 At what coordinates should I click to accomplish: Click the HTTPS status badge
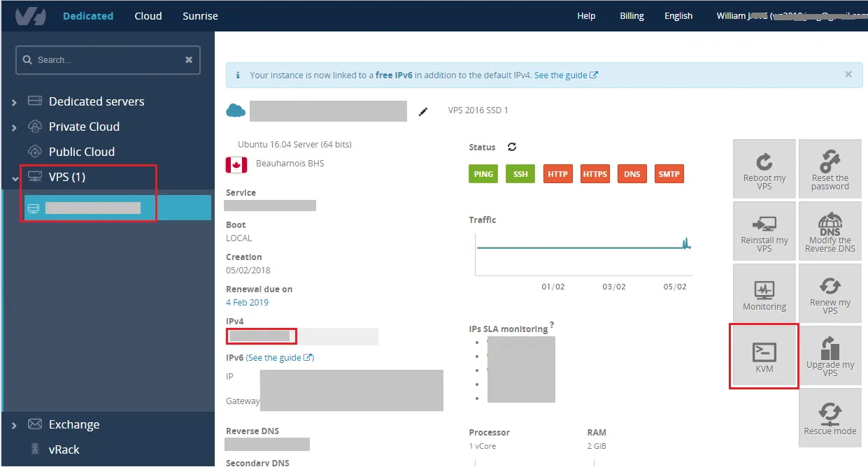click(595, 174)
